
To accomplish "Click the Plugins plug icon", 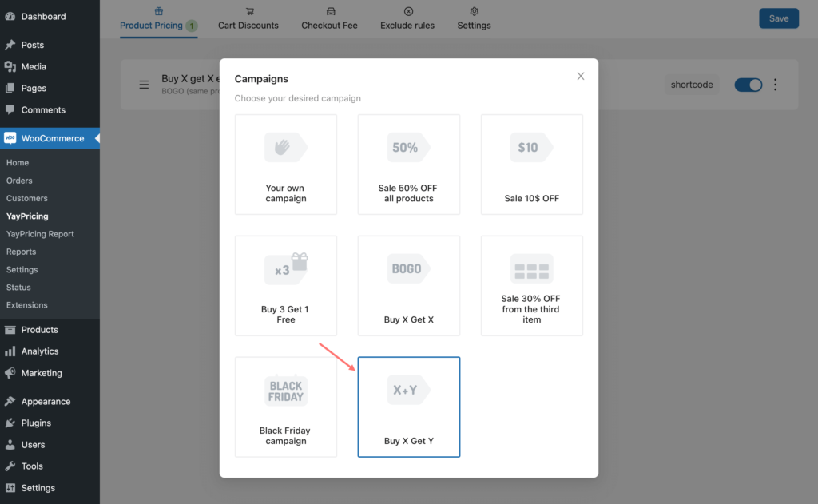I will pyautogui.click(x=10, y=423).
